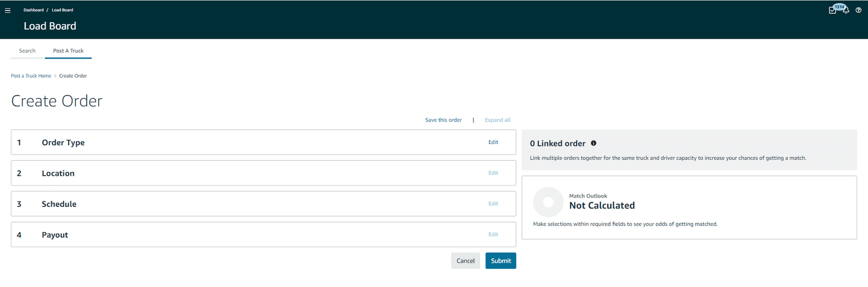Screen dimensions: 868x287
Task: Edit the Payout step
Action: [493, 235]
